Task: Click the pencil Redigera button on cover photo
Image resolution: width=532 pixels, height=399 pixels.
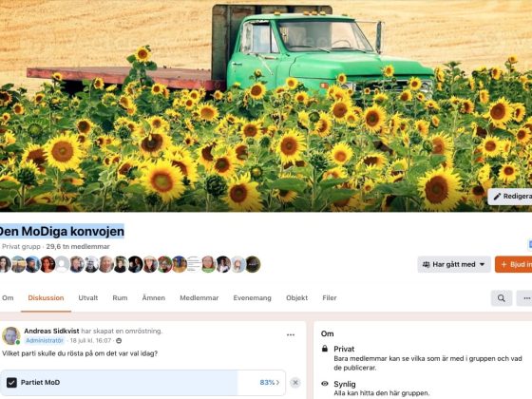Action: [x=510, y=197]
